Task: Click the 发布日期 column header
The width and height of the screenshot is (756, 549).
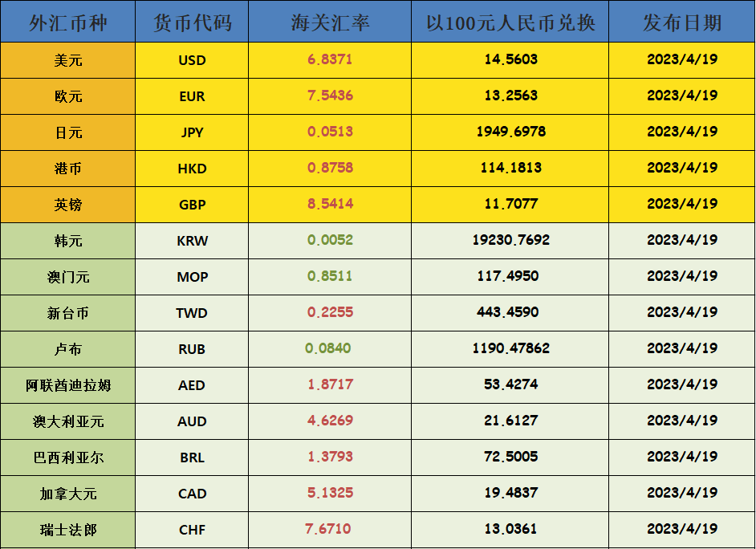Action: pyautogui.click(x=681, y=22)
